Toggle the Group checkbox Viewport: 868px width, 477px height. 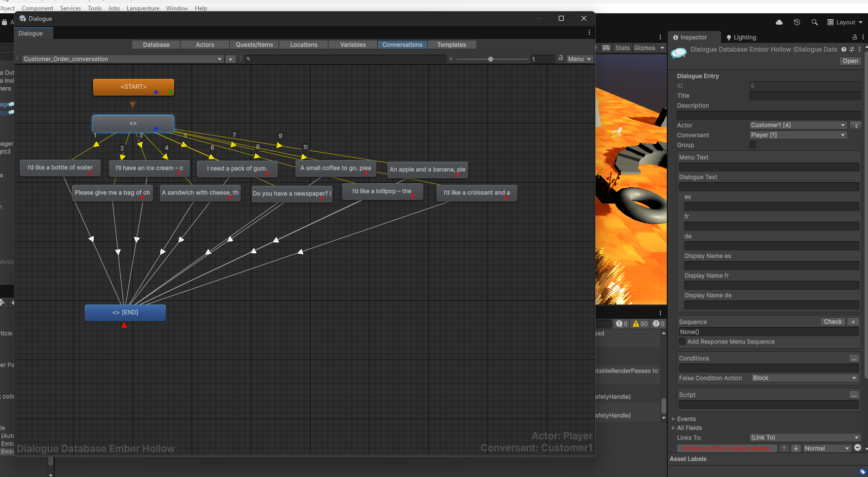pyautogui.click(x=753, y=145)
